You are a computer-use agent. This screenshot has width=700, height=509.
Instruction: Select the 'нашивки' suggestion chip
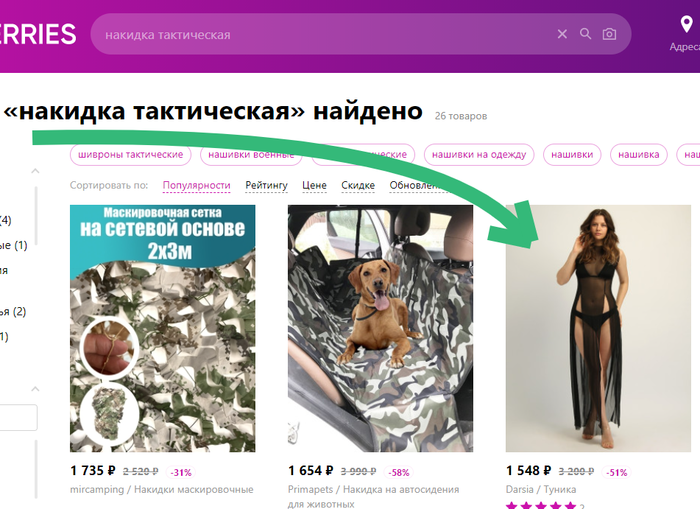[x=572, y=154]
